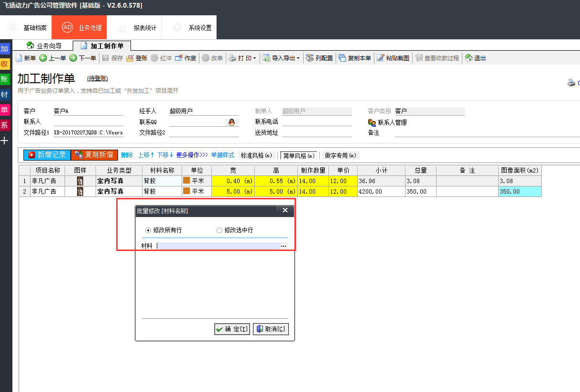Click the 材料 input field in dialog
The image size is (580, 392).
pos(218,246)
